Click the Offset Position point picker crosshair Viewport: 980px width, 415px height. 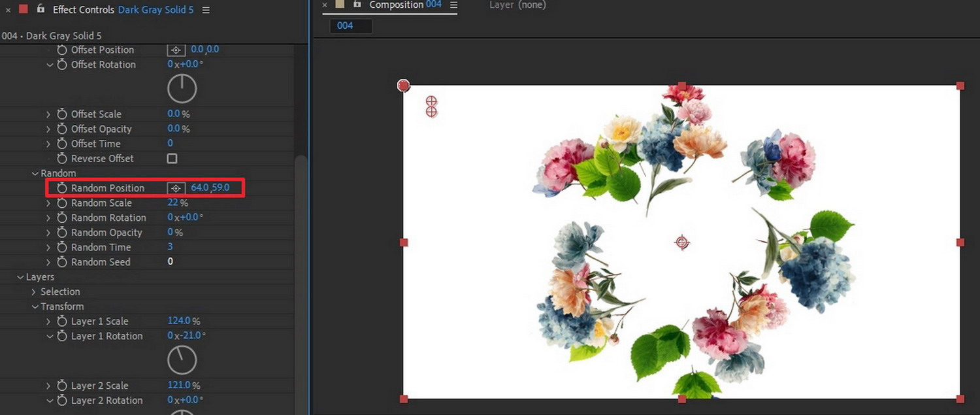[176, 50]
